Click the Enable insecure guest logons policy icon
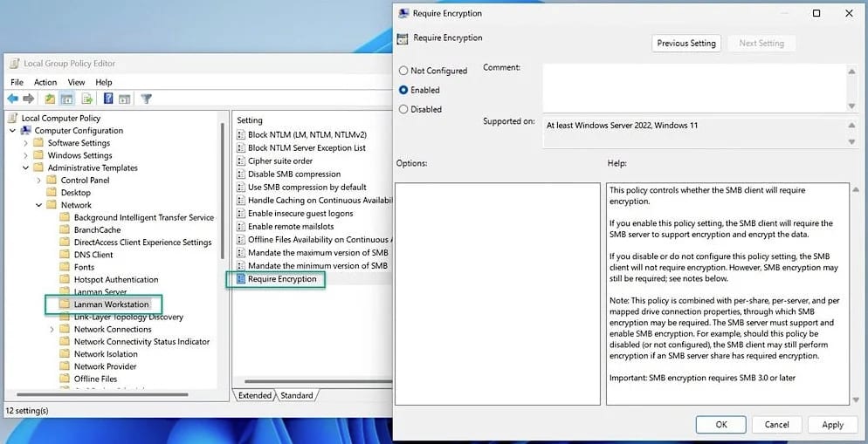This screenshot has height=444, width=868. click(x=241, y=214)
